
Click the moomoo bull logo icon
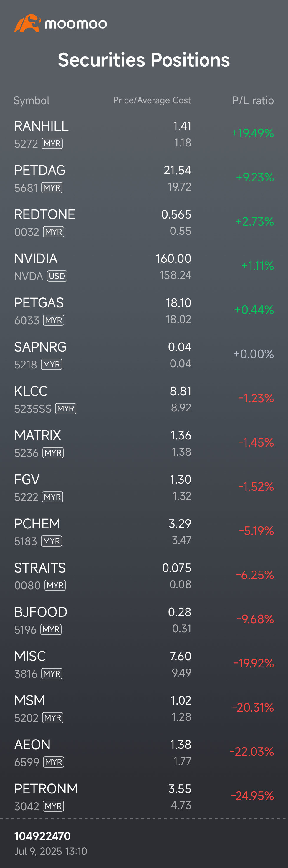coord(27,23)
